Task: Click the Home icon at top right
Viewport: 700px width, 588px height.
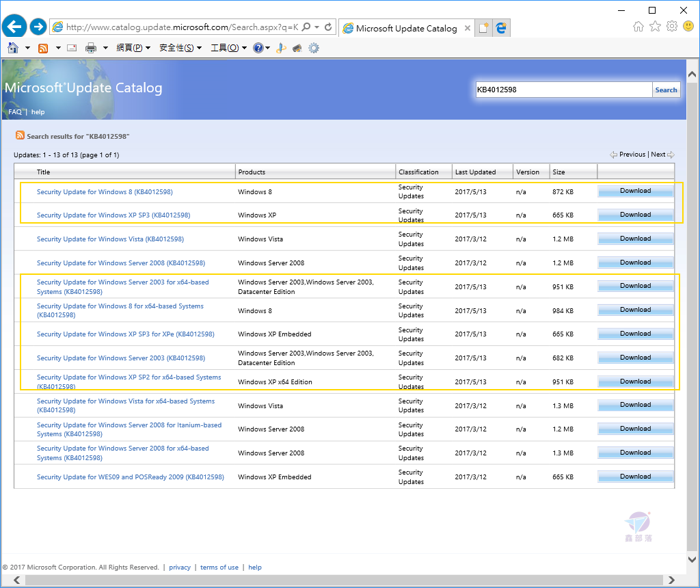Action: [x=638, y=27]
